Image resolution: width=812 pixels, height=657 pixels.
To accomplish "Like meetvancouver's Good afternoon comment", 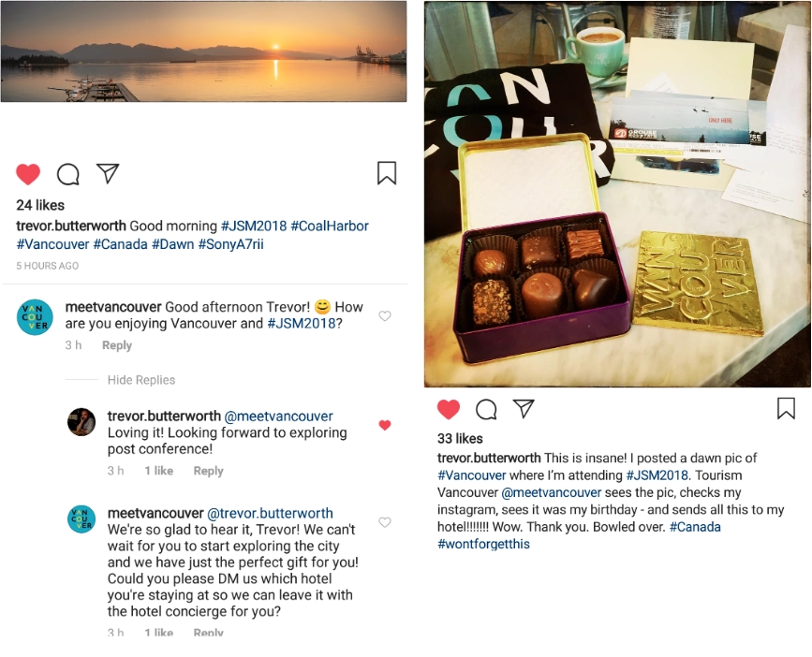I will pyautogui.click(x=385, y=315).
